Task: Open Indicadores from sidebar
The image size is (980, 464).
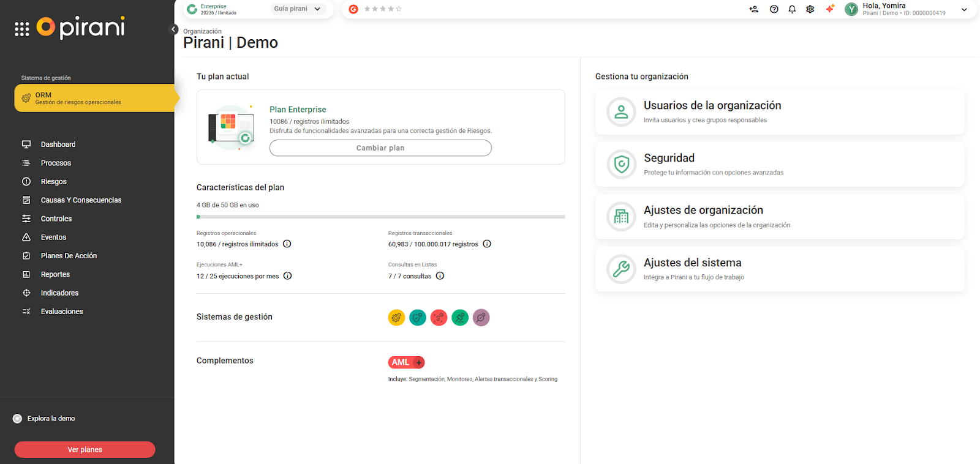Action: pos(59,293)
